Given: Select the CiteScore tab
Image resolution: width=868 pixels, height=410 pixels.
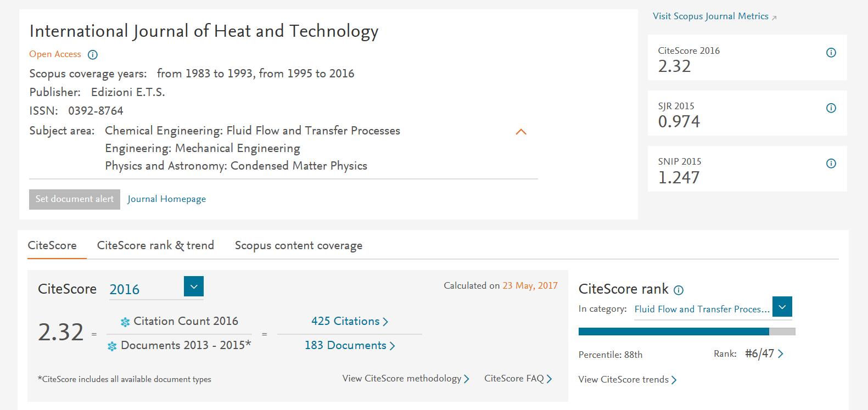Looking at the screenshot, I should click(x=52, y=245).
